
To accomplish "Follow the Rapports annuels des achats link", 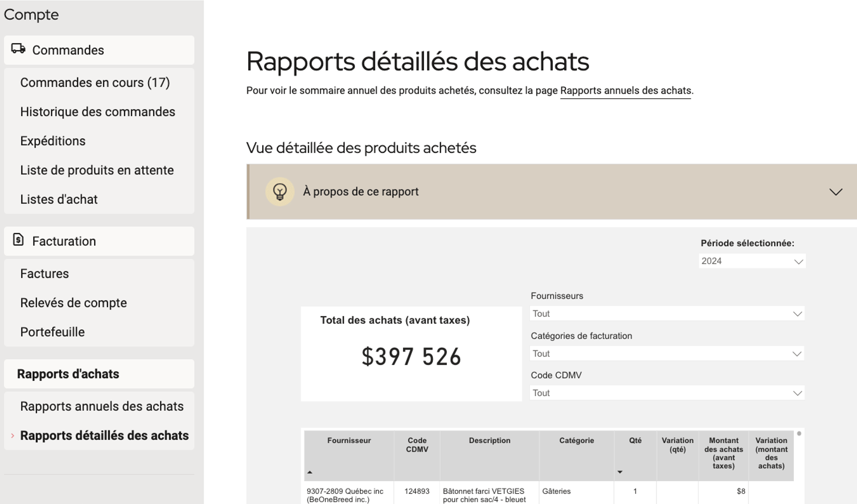I will coord(625,91).
